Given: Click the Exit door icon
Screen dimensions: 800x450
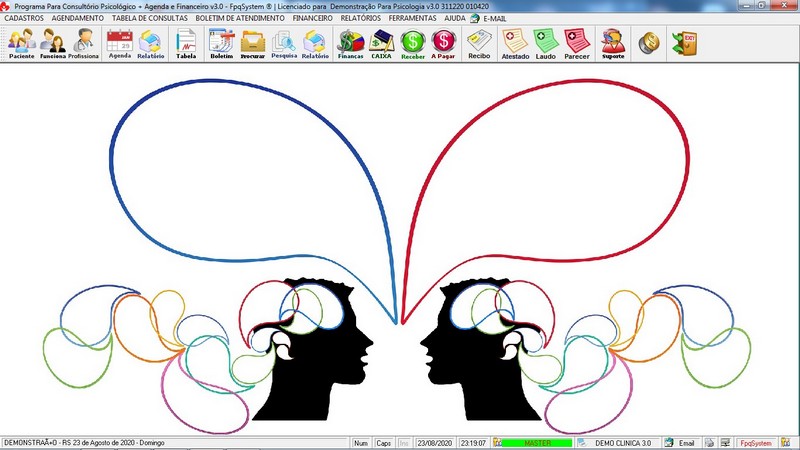Looking at the screenshot, I should 685,43.
